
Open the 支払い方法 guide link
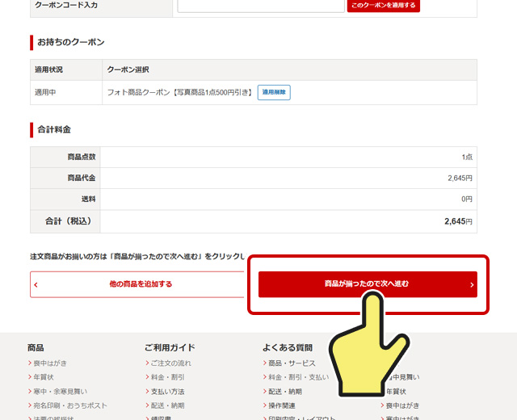pos(167,392)
